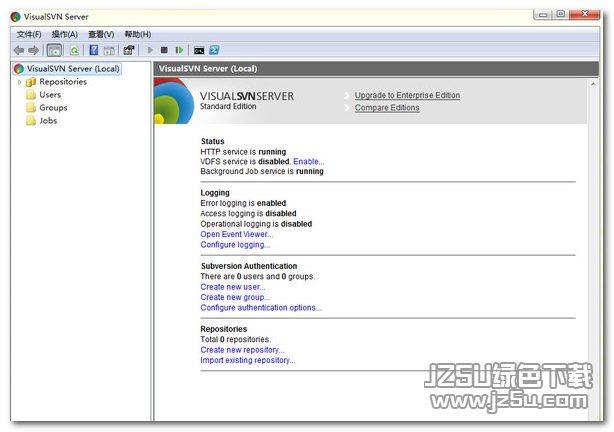Click the 'Subversion Authentication' heading
The width and height of the screenshot is (614, 432).
(249, 266)
